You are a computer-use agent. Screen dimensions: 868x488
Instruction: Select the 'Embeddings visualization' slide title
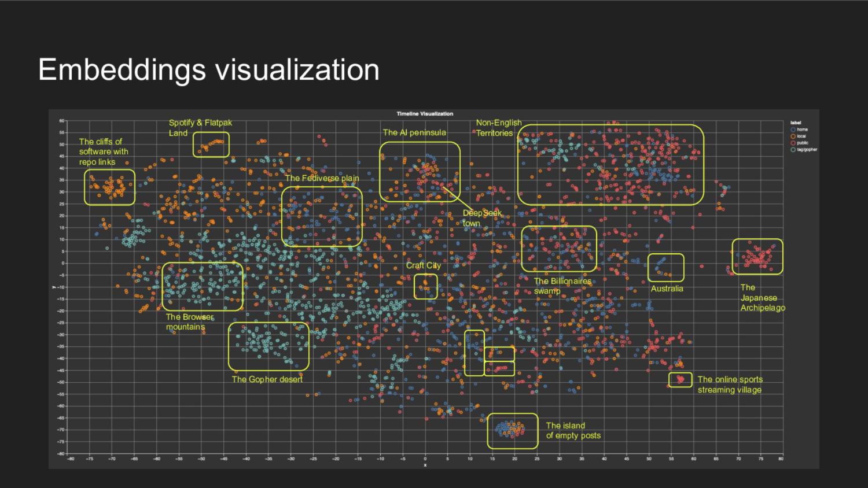(208, 69)
